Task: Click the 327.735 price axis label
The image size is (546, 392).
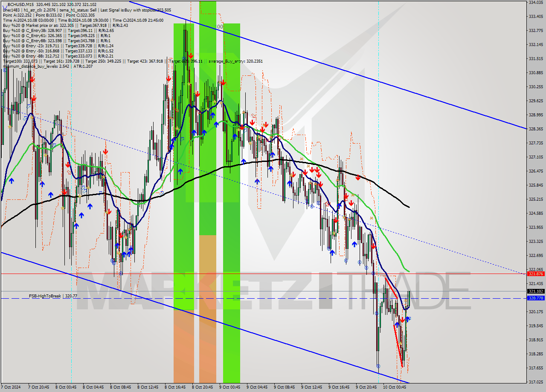Action: click(x=536, y=143)
